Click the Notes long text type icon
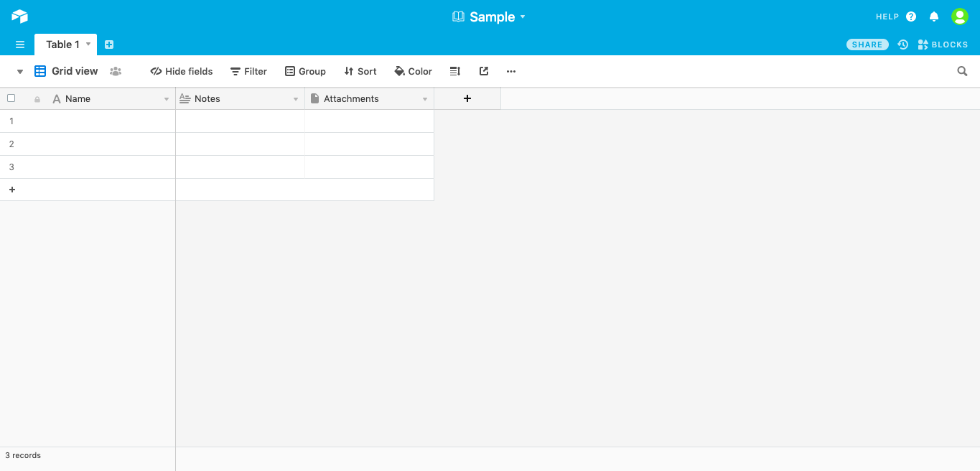This screenshot has width=980, height=471. pos(185,98)
